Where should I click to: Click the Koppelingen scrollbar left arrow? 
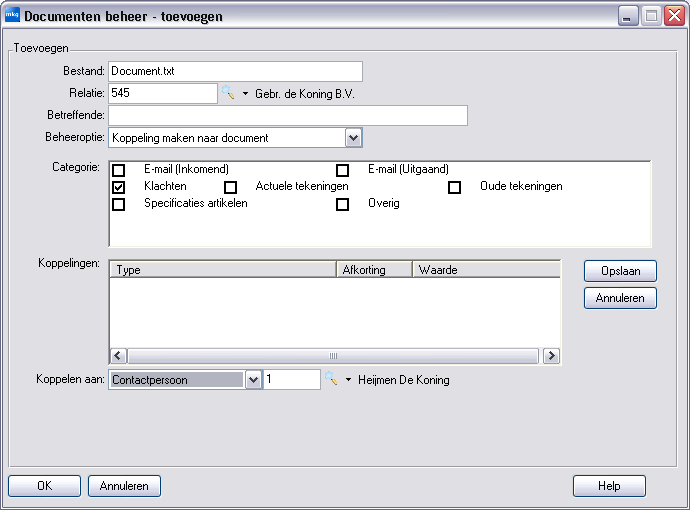pos(118,356)
